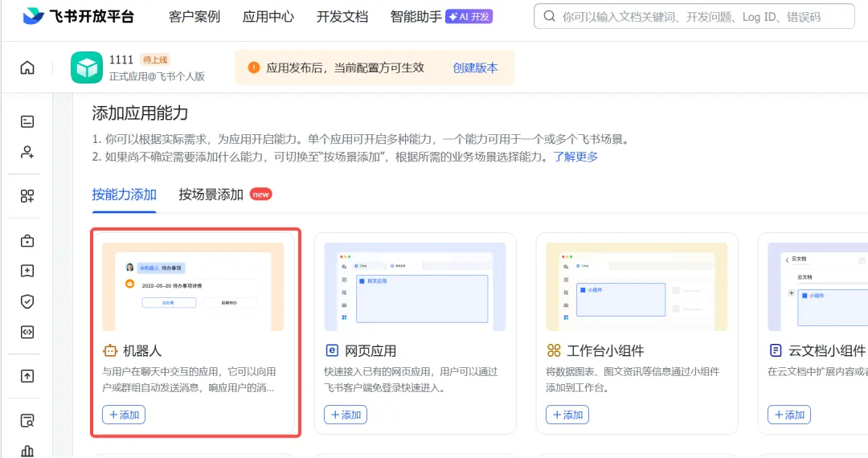The image size is (868, 458).
Task: Add the 工作台小组件 capability
Action: click(567, 415)
